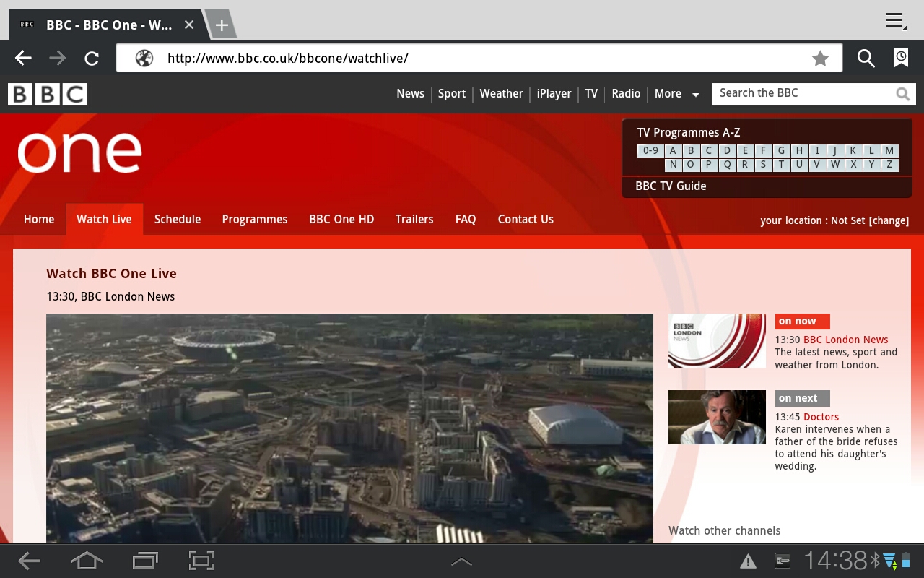This screenshot has height=578, width=924.
Task: Click the BBC search magnifier button
Action: pyautogui.click(x=902, y=94)
